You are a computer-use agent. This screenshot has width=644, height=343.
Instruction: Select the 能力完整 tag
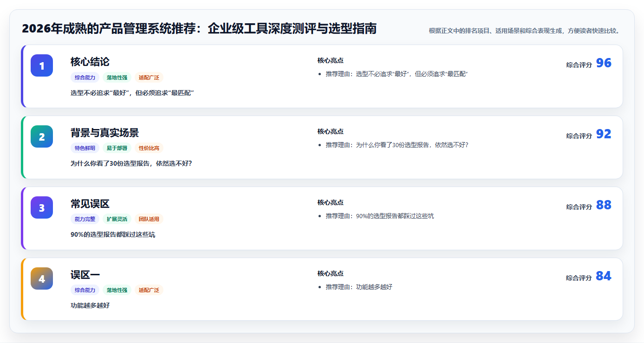pyautogui.click(x=85, y=220)
